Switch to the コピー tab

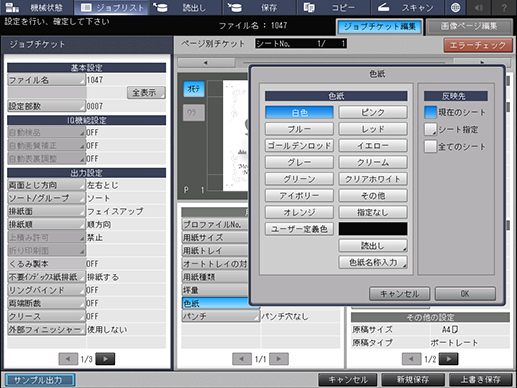point(333,7)
